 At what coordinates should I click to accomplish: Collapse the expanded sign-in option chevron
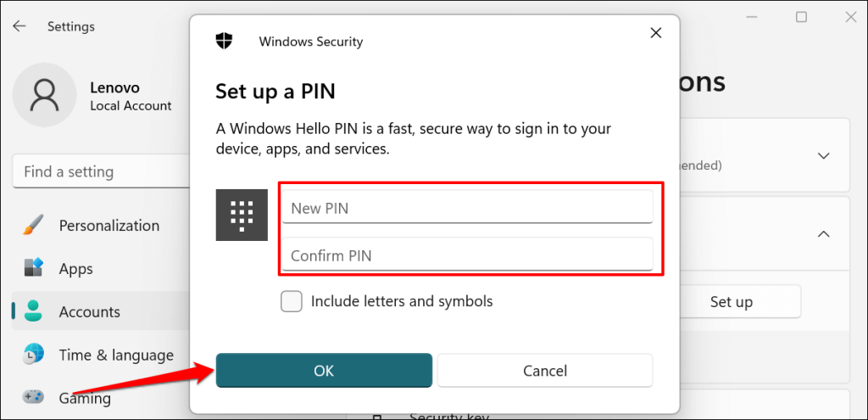(822, 233)
